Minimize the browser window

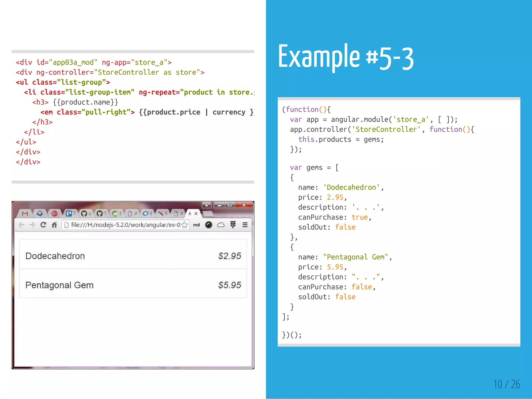click(x=220, y=205)
